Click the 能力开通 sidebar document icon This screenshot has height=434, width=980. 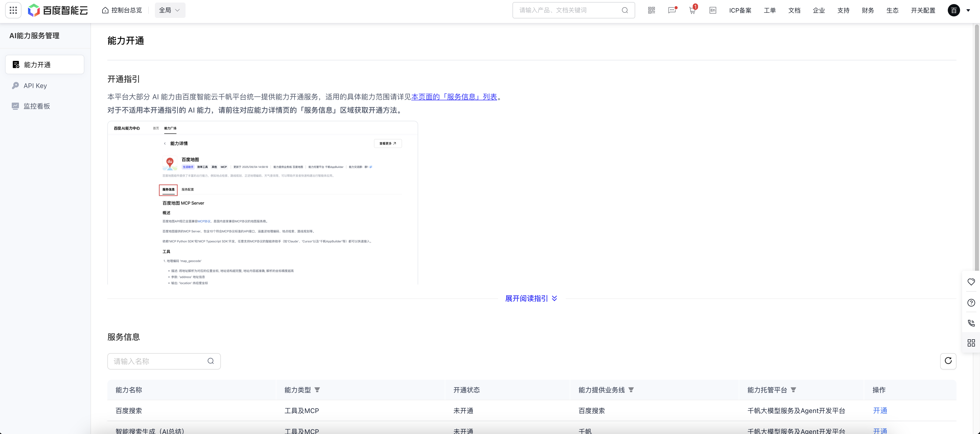[x=16, y=65]
